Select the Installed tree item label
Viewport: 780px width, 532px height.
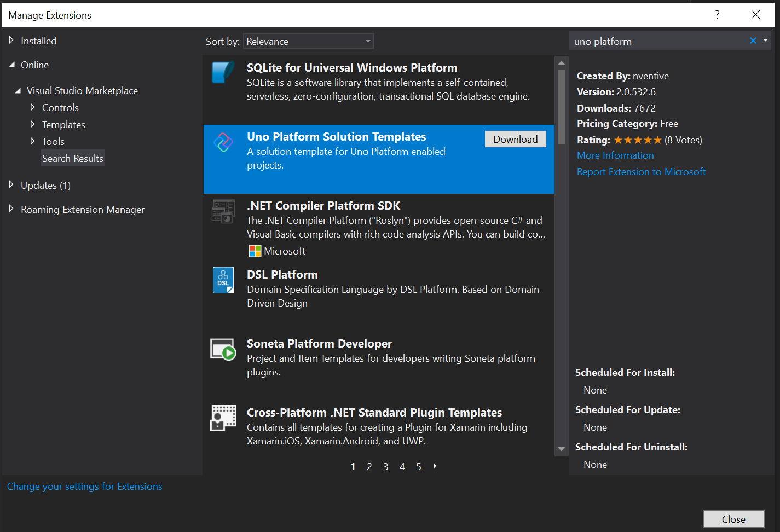(x=39, y=41)
